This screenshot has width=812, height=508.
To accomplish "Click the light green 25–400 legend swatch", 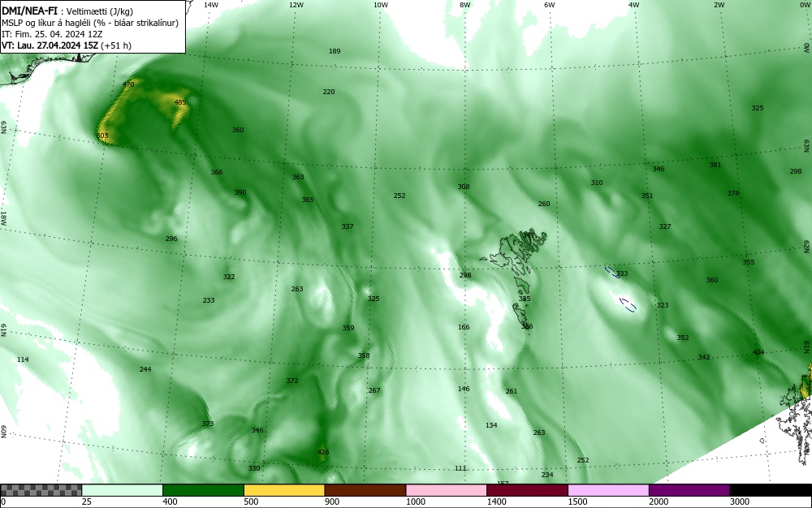I will coord(123,490).
